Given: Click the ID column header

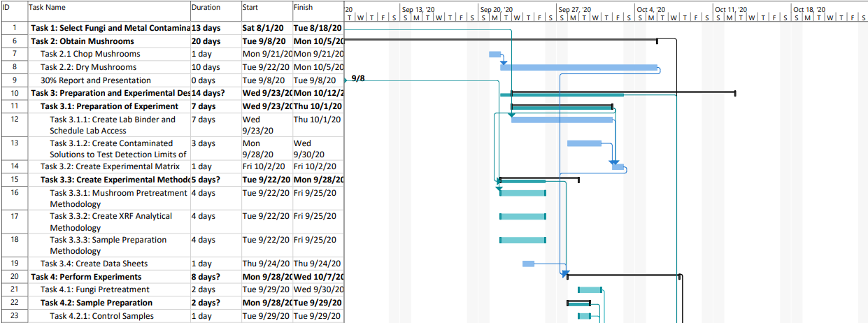Looking at the screenshot, I should click(14, 10).
